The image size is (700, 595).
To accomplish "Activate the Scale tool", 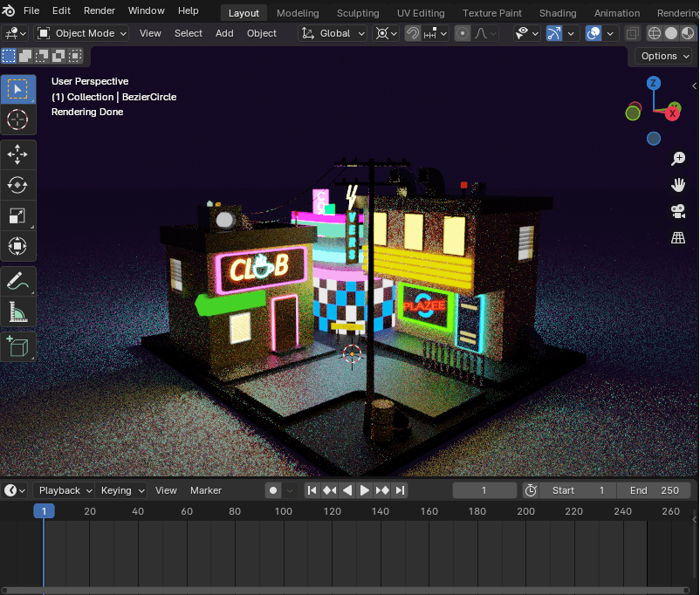I will pos(17,215).
